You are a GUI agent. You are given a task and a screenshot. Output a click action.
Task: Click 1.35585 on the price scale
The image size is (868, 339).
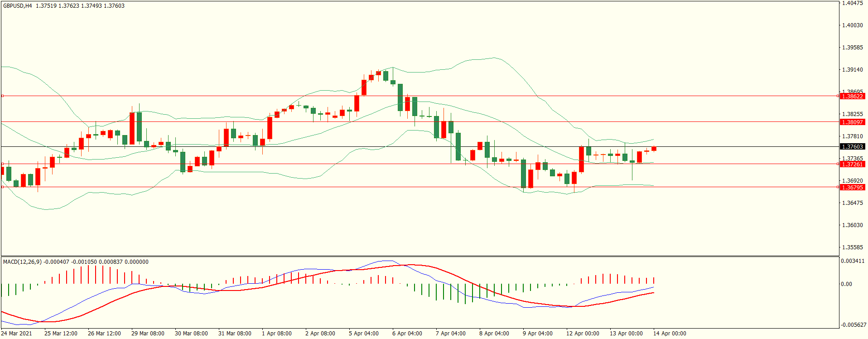coord(852,247)
